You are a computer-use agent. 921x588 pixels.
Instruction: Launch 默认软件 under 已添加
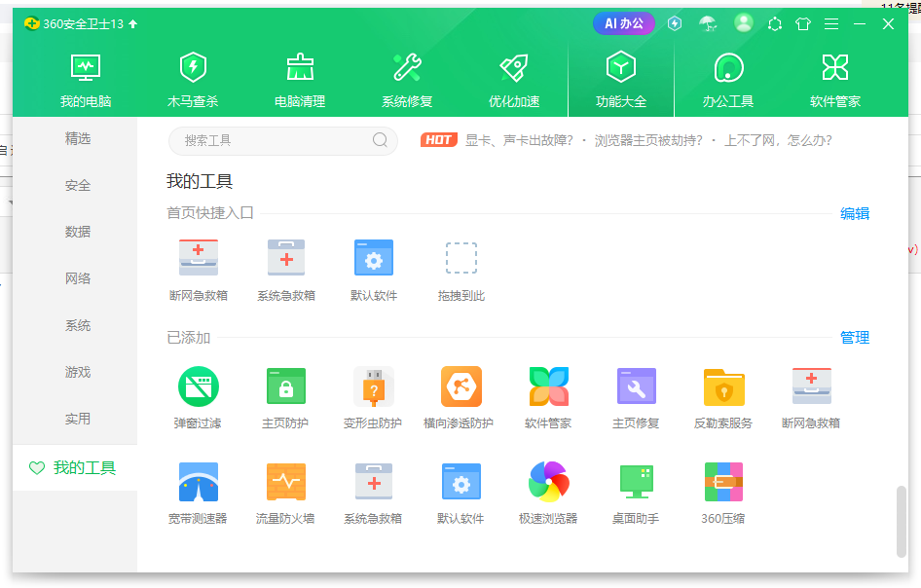(460, 493)
